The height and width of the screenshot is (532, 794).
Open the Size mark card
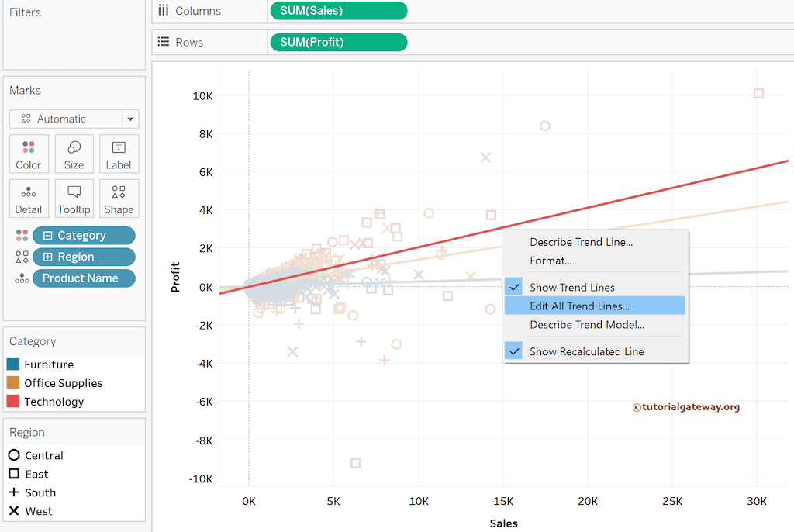(x=74, y=153)
